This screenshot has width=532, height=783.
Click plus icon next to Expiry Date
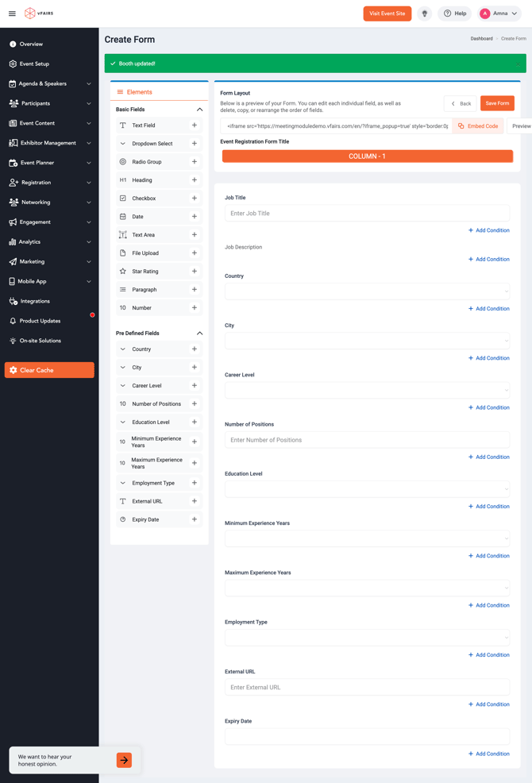pos(195,519)
